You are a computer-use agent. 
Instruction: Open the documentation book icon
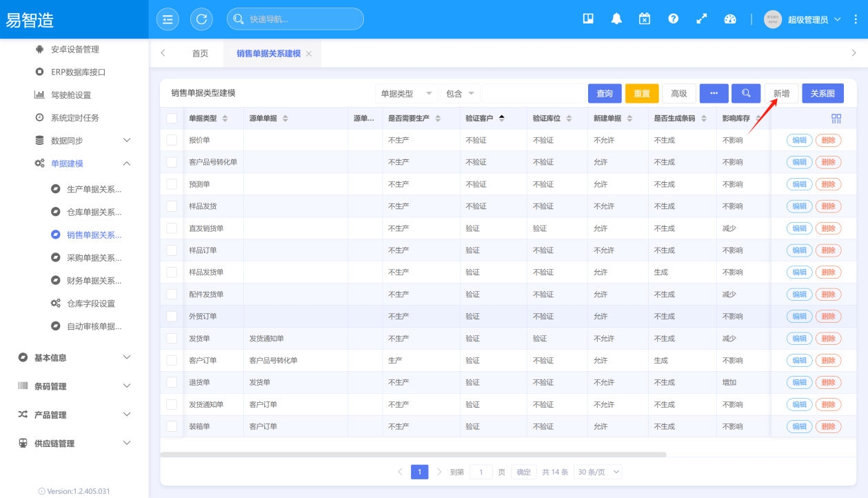588,19
